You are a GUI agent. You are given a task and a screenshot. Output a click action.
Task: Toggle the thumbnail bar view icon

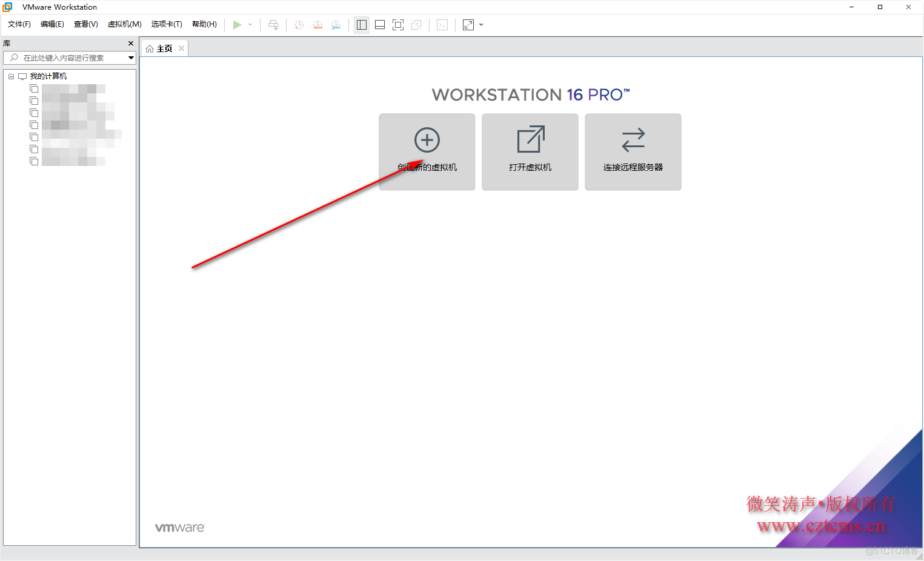(x=380, y=25)
